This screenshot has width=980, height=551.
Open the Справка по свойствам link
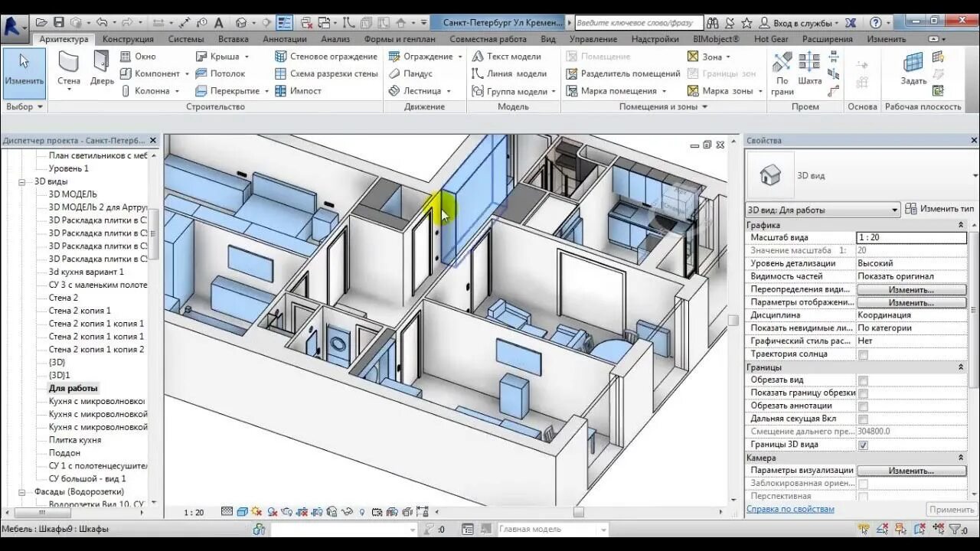(790, 509)
